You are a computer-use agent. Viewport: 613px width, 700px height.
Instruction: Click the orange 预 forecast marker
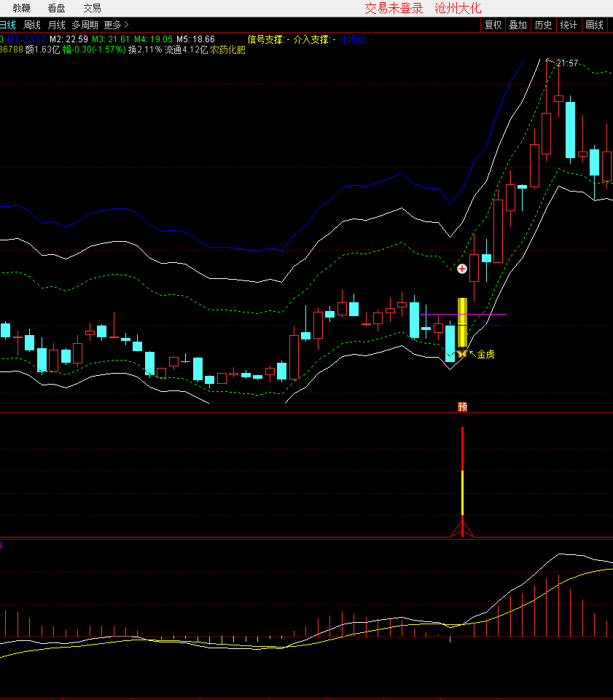(x=462, y=406)
